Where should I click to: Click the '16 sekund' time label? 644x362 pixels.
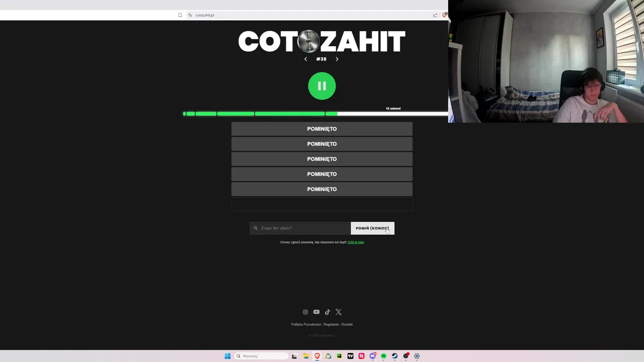(x=393, y=109)
